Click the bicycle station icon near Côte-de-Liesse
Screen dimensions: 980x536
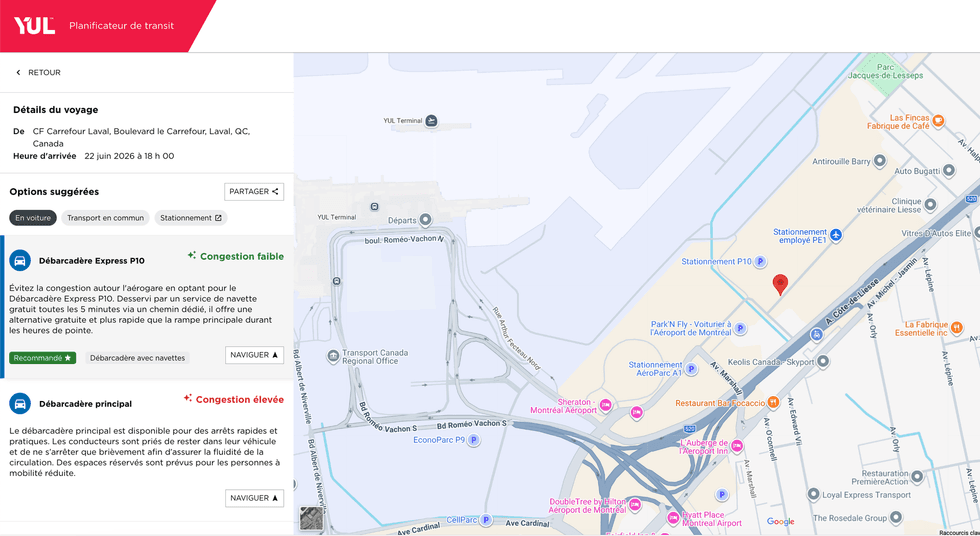(x=816, y=335)
